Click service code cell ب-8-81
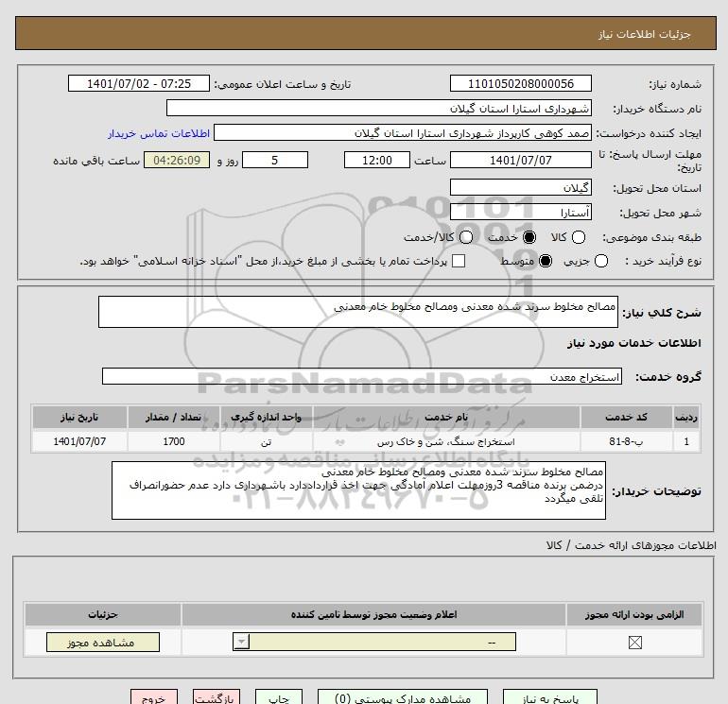 pyautogui.click(x=626, y=441)
